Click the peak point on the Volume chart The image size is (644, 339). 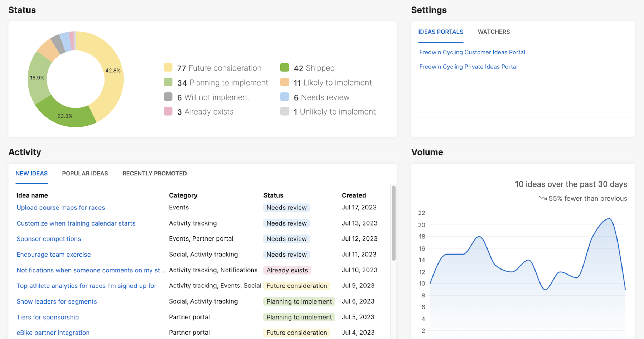[609, 218]
